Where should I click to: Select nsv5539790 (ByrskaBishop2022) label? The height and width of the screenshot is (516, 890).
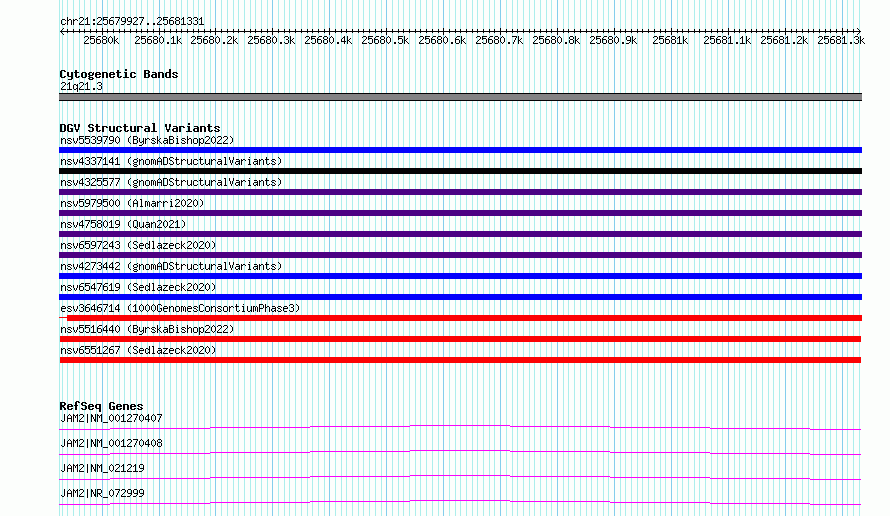tap(147, 140)
